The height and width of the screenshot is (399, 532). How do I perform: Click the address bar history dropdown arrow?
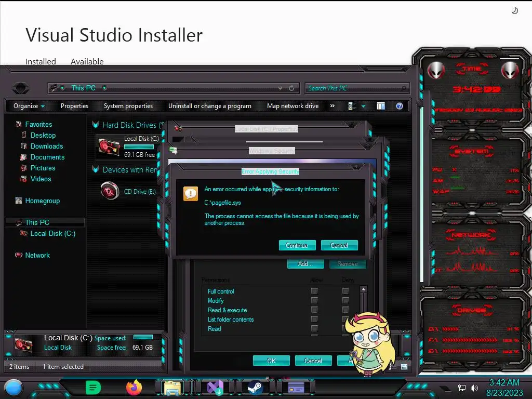[280, 88]
